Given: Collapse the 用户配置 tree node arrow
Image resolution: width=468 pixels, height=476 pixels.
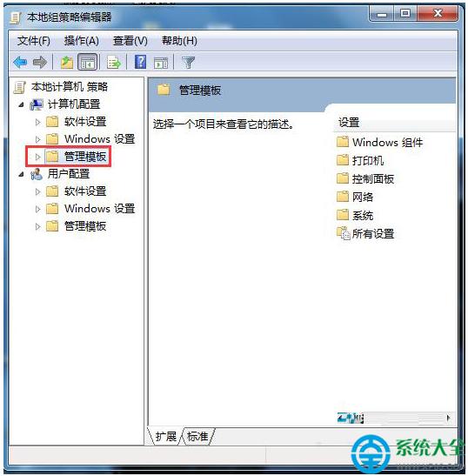Looking at the screenshot, I should [x=21, y=174].
